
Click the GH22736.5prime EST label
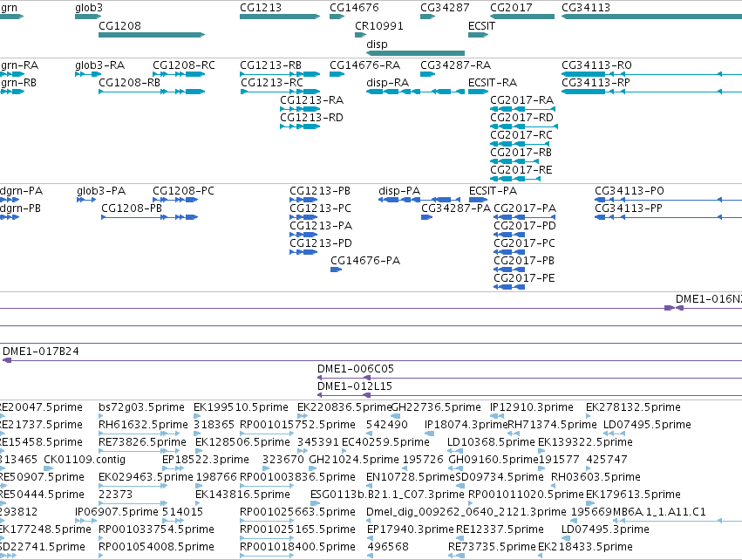pyautogui.click(x=436, y=407)
